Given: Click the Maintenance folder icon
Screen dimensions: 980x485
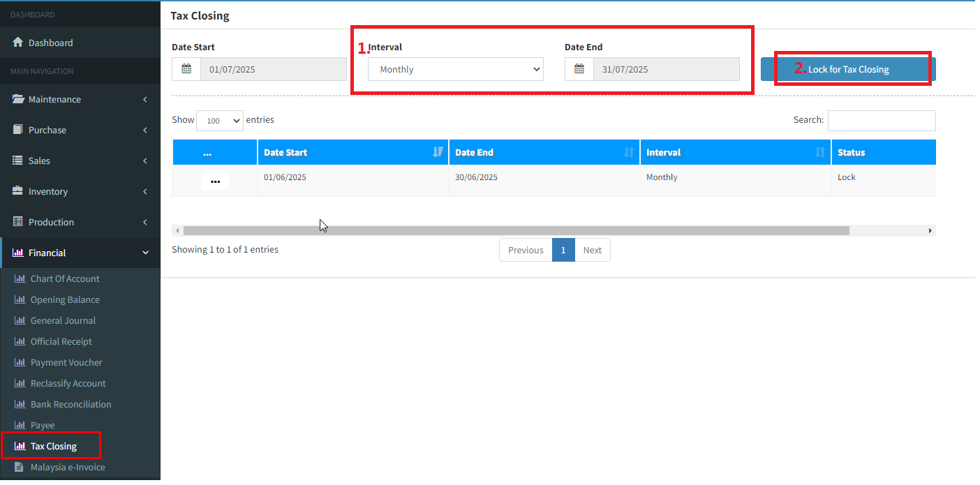Looking at the screenshot, I should point(18,99).
